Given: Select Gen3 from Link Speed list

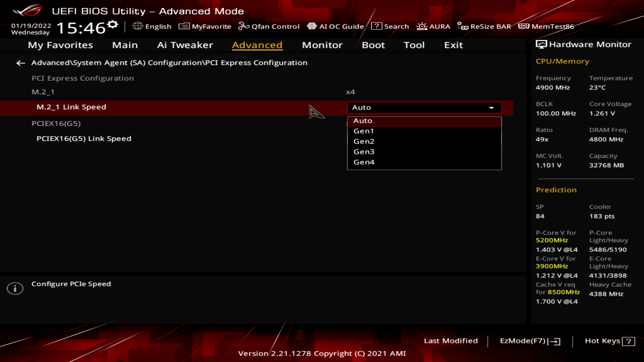Looking at the screenshot, I should point(364,152).
